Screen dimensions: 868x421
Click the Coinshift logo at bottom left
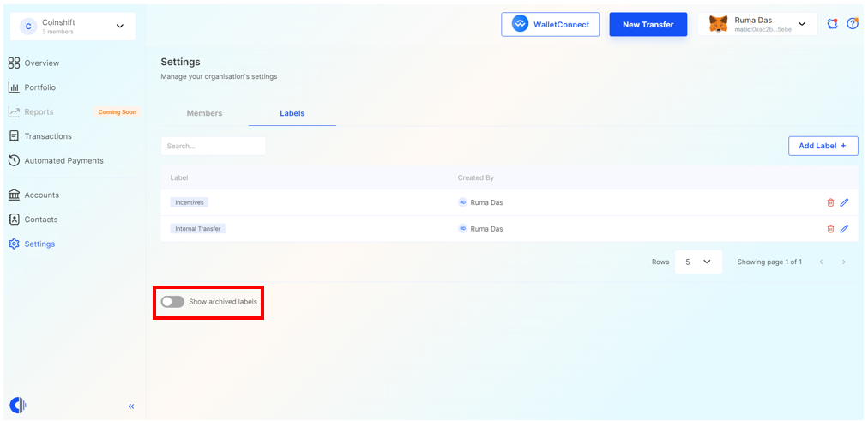pyautogui.click(x=17, y=405)
